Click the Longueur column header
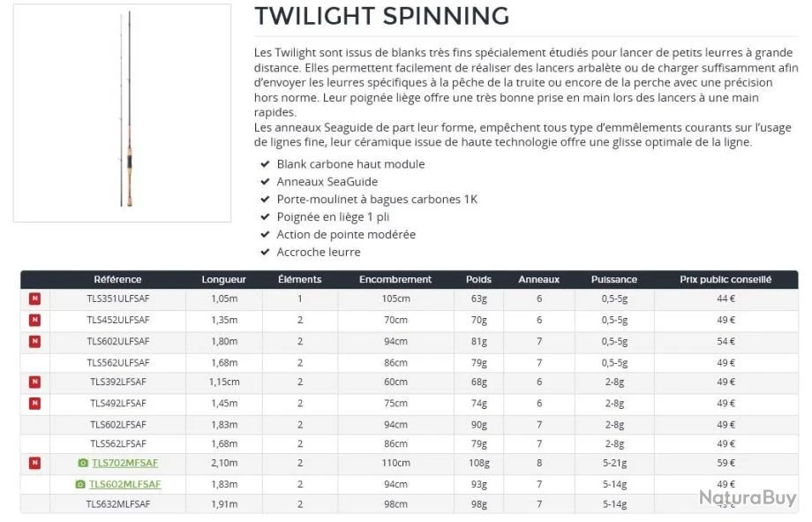812x522 pixels. 224,279
